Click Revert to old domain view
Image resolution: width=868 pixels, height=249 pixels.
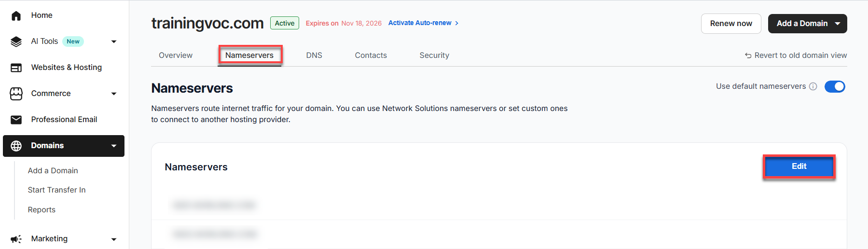click(800, 55)
